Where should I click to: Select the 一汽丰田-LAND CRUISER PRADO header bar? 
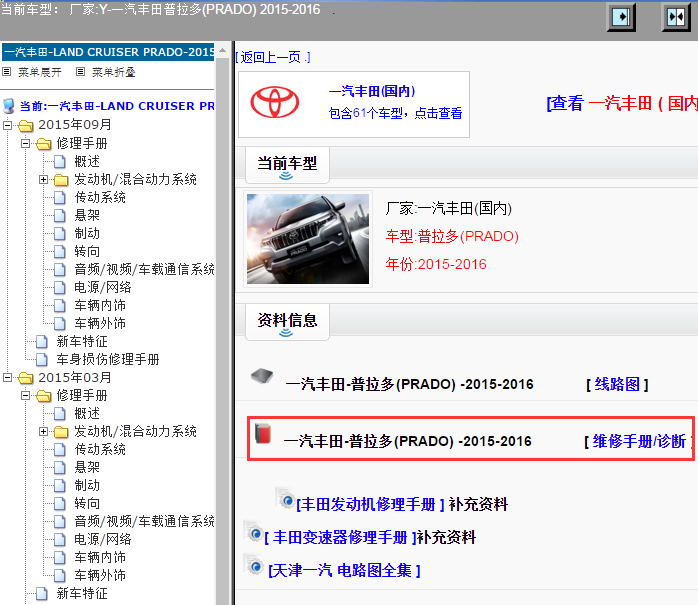tap(108, 52)
